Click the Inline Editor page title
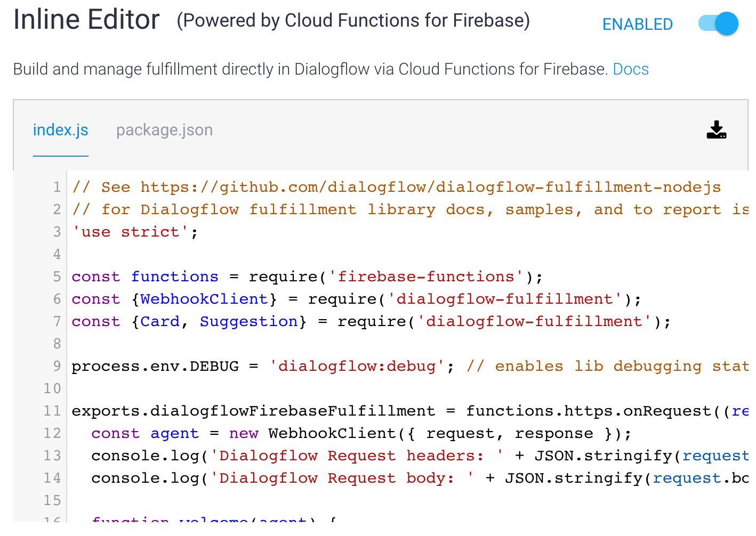 [86, 20]
